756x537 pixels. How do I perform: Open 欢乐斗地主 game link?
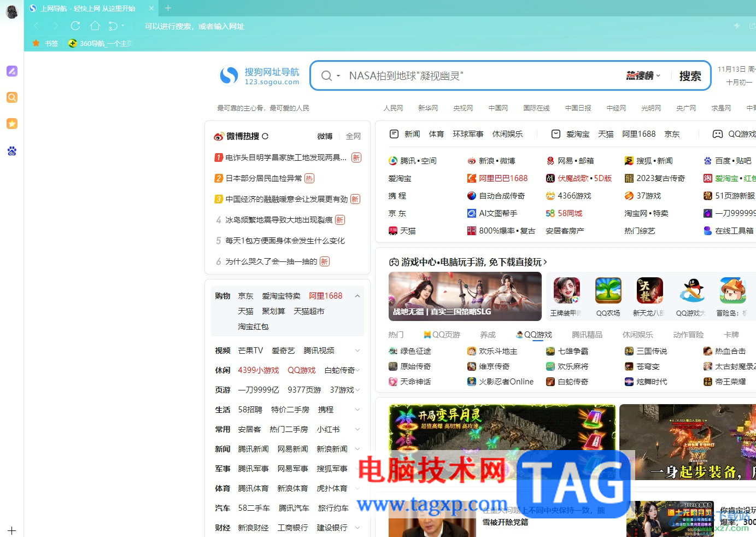point(492,351)
